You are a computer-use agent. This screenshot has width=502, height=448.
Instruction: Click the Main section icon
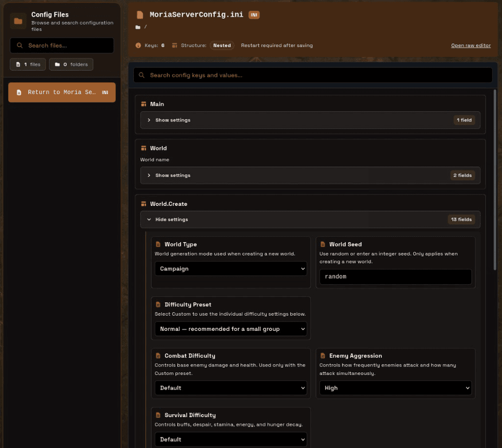pyautogui.click(x=143, y=104)
